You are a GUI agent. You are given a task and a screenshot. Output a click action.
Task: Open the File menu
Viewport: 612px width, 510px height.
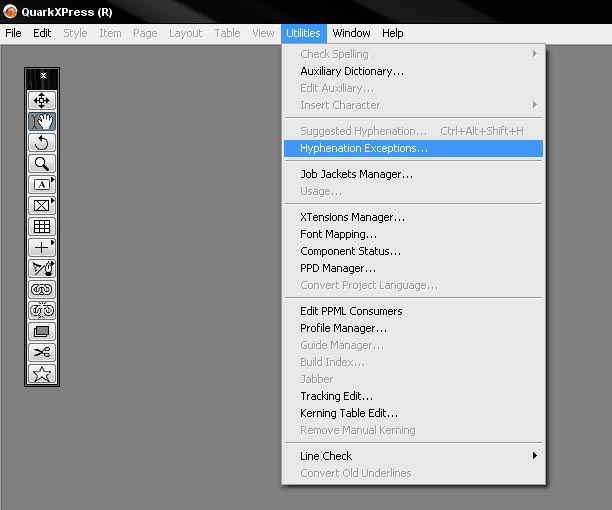[13, 33]
